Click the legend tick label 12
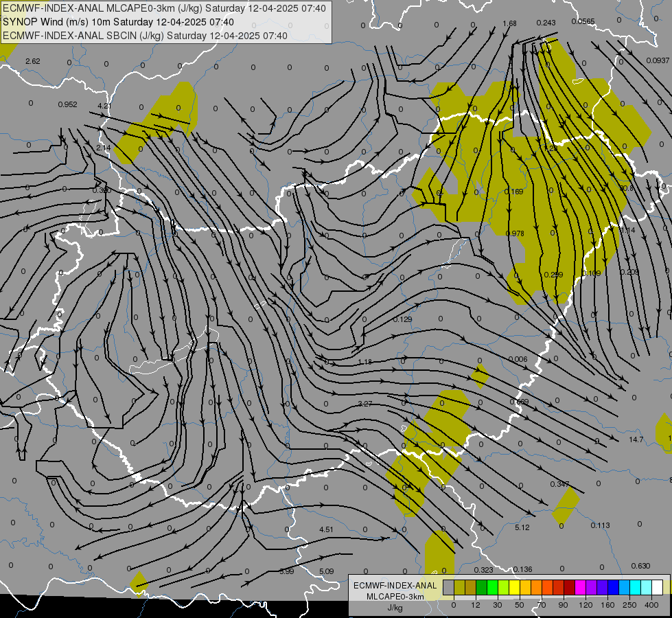Viewport: 672px width, 618px height. (476, 605)
